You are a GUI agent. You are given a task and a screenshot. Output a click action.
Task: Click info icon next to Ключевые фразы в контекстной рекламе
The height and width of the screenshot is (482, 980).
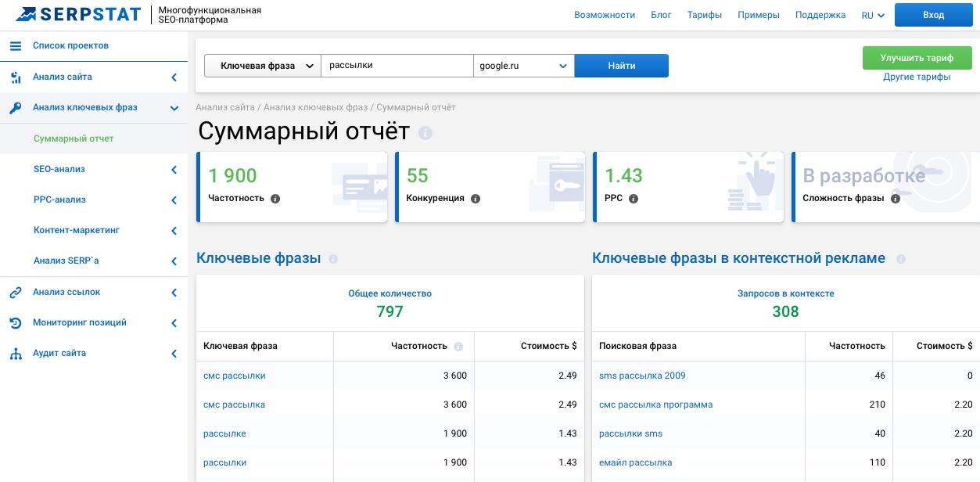click(x=901, y=259)
